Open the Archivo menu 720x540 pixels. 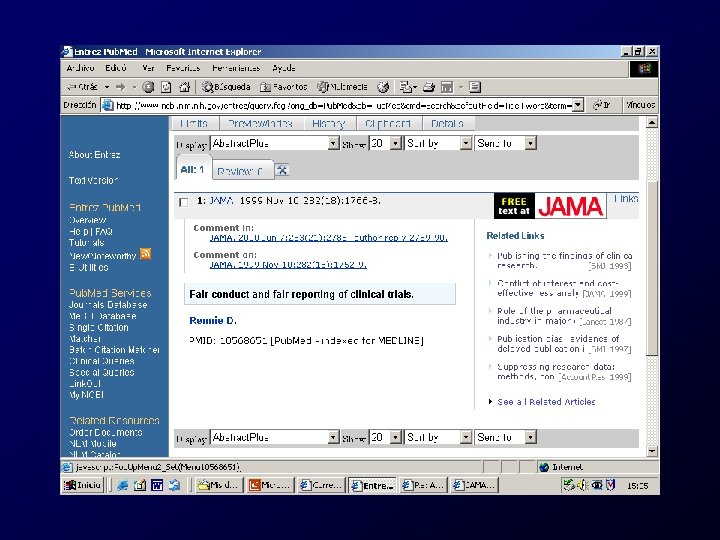pos(80,68)
